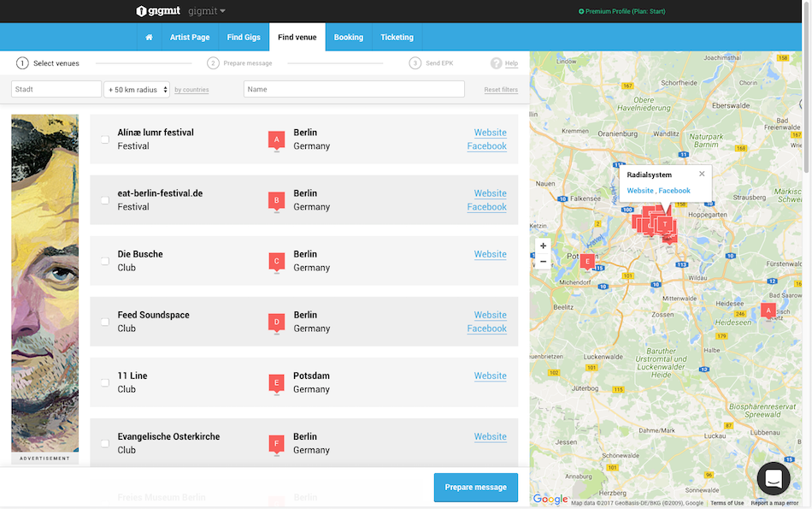The image size is (812, 509).
Task: Click the Google logo on the map
Action: [550, 499]
